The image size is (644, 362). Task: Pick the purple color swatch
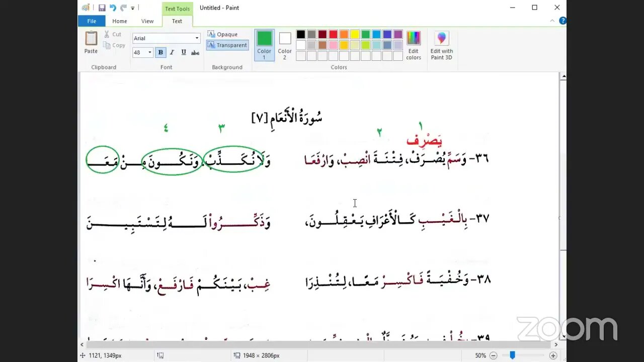398,34
